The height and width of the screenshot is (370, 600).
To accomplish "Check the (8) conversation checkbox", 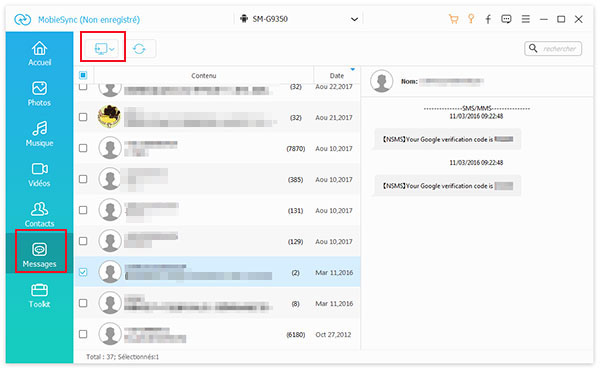I will tap(83, 303).
